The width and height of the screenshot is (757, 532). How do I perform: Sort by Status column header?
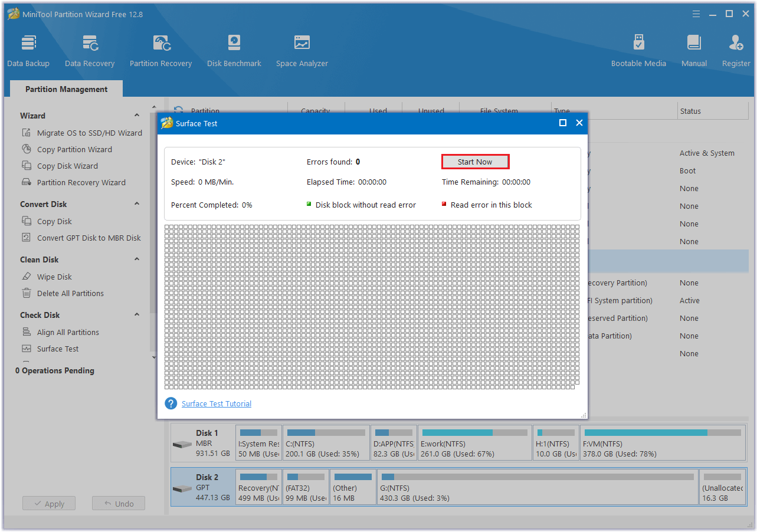pos(713,111)
